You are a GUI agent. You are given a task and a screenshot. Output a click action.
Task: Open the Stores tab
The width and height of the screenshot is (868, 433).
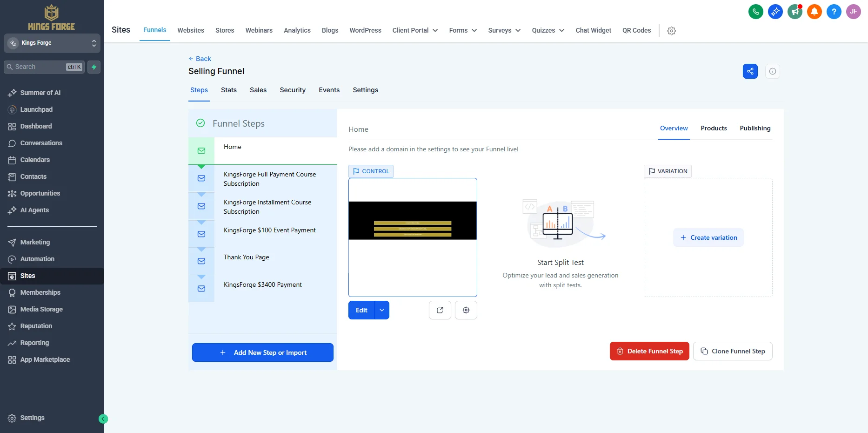(x=225, y=30)
